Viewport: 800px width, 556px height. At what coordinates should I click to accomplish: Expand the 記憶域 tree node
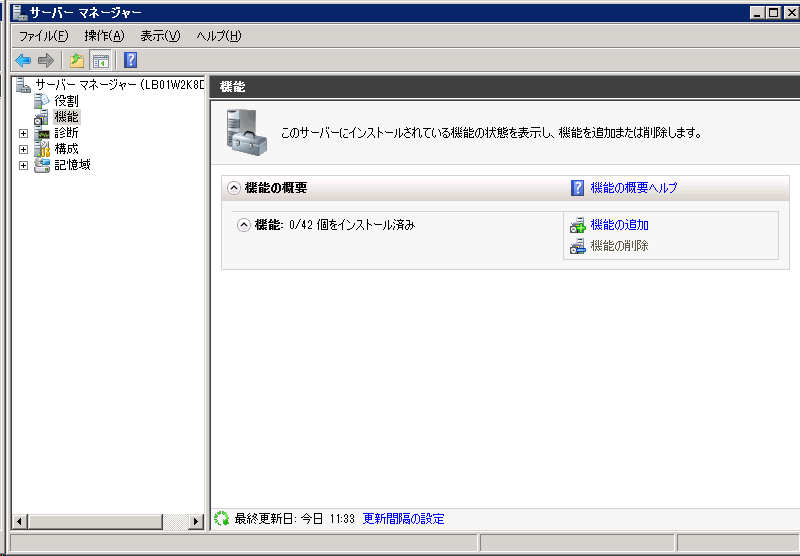click(23, 165)
